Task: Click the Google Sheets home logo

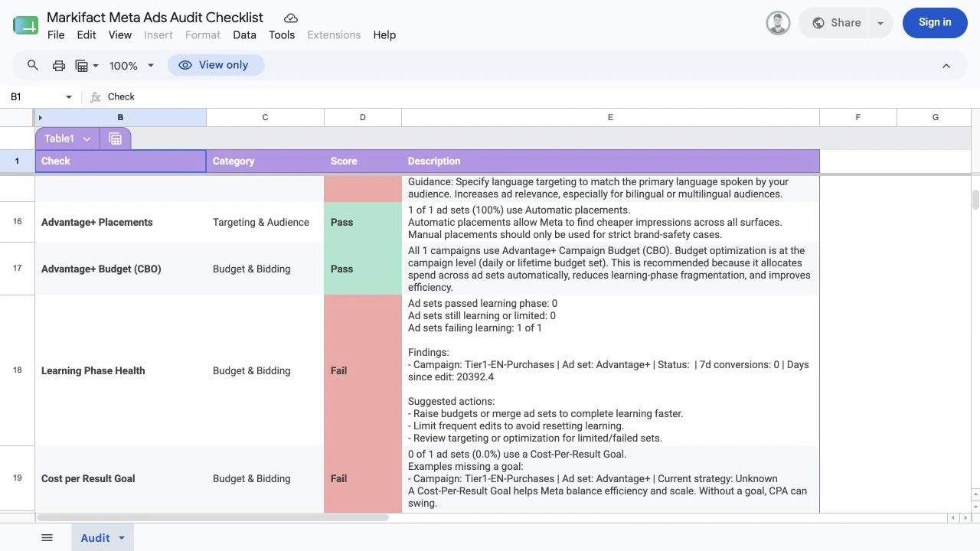Action: [x=25, y=25]
